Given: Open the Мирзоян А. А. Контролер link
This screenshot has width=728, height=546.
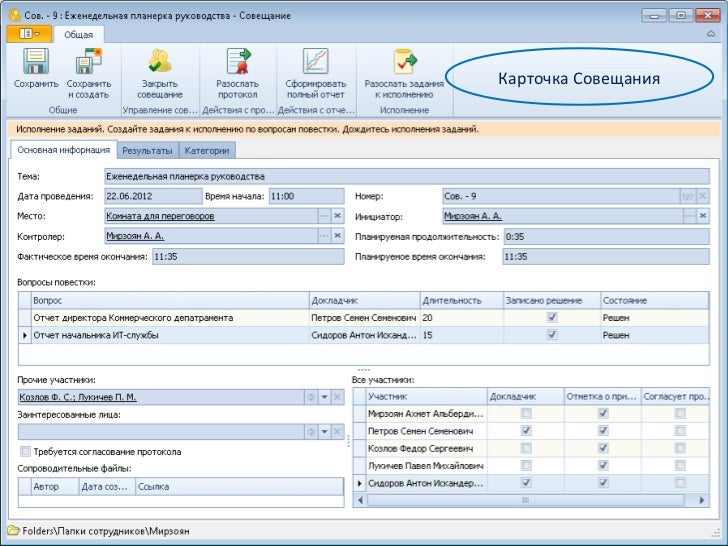Looking at the screenshot, I should pos(135,236).
